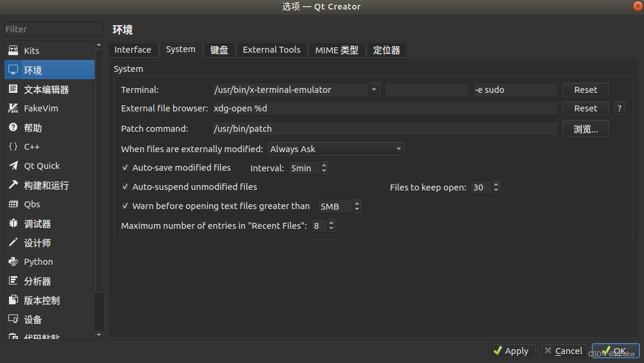Click the 浏览... button for Patch command
The height and width of the screenshot is (363, 644).
coord(586,129)
